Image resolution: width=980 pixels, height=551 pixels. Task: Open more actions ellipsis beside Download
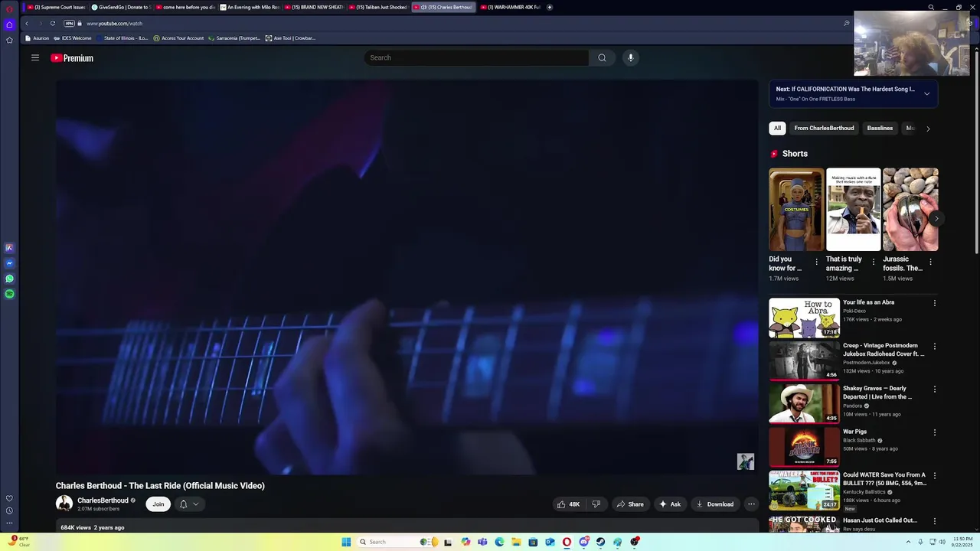pyautogui.click(x=751, y=504)
